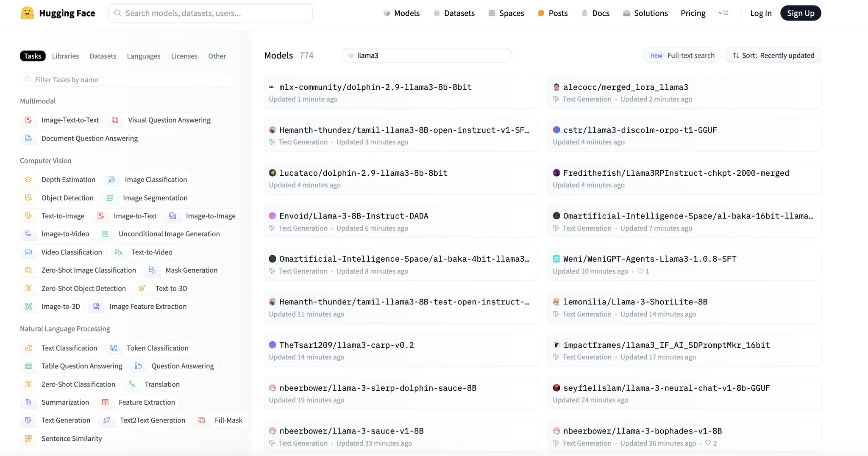The image size is (868, 456).
Task: Open Envoid/Llama-3-8B-Instruct-DADA model
Action: (401, 221)
